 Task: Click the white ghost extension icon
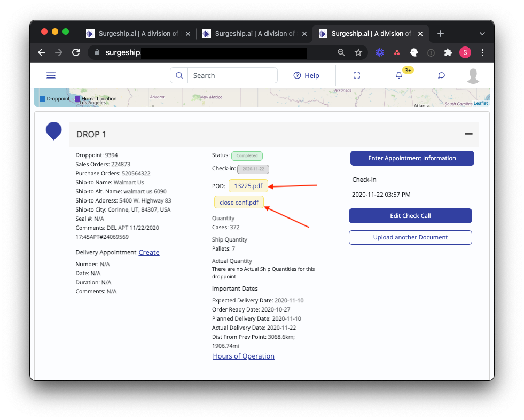414,52
